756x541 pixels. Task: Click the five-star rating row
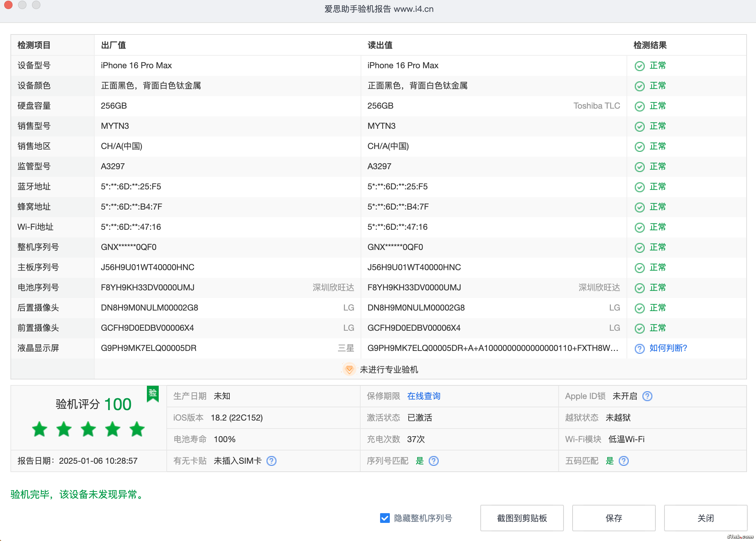[x=88, y=429]
